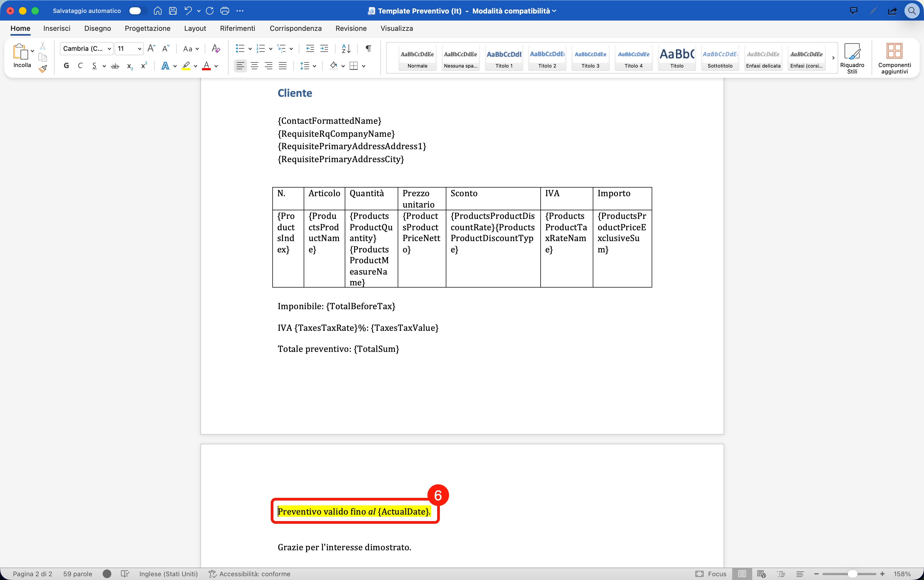This screenshot has width=924, height=580.
Task: Click the Focus mode button
Action: pos(711,574)
